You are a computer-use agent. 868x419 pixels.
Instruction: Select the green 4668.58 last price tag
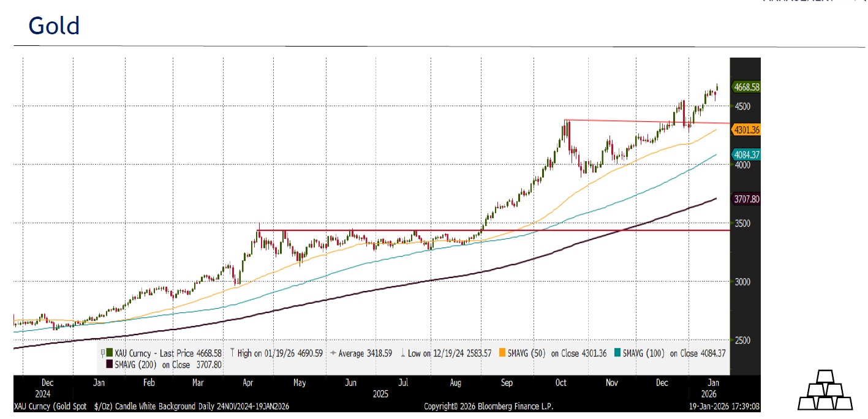tap(745, 88)
